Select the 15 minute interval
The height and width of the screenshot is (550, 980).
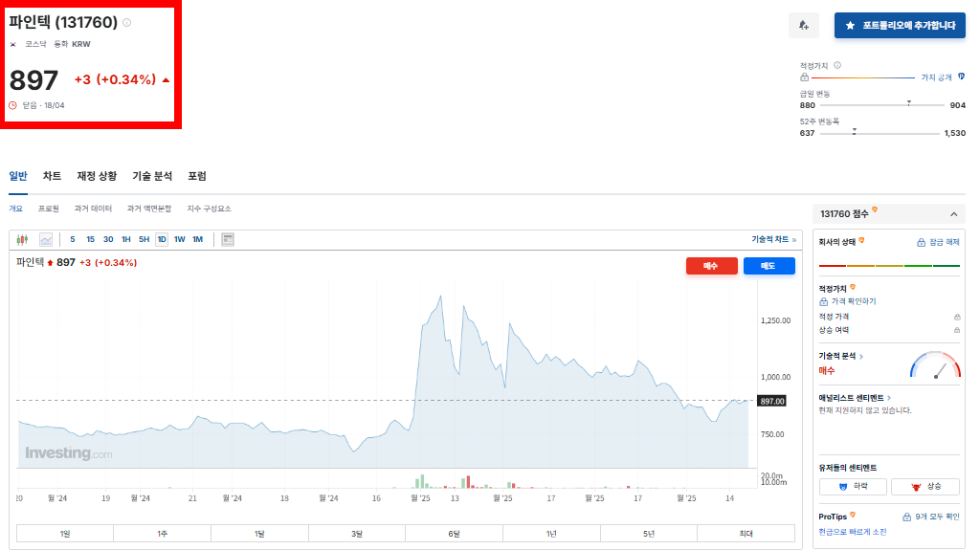coord(91,239)
